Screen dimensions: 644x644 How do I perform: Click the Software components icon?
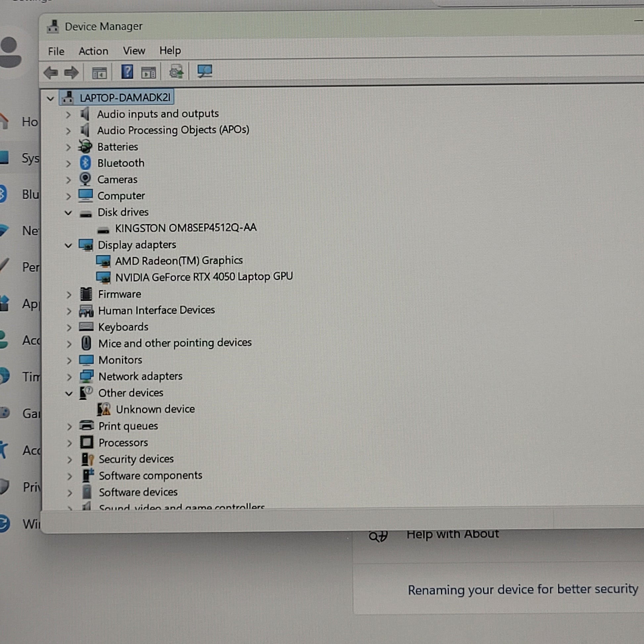[x=88, y=475]
